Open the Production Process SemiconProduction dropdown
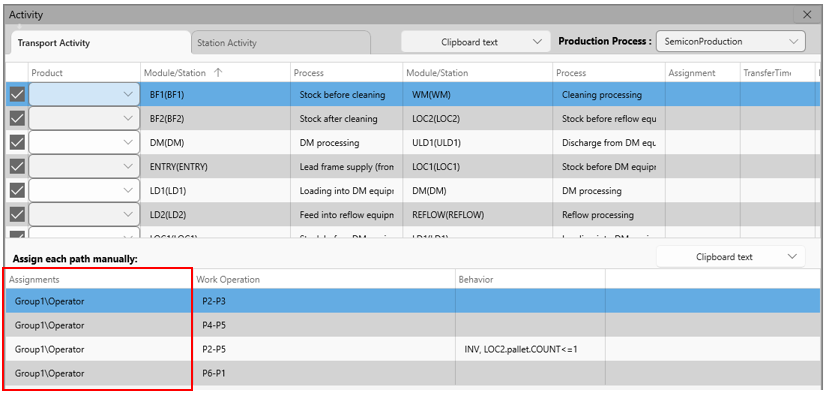 click(731, 42)
